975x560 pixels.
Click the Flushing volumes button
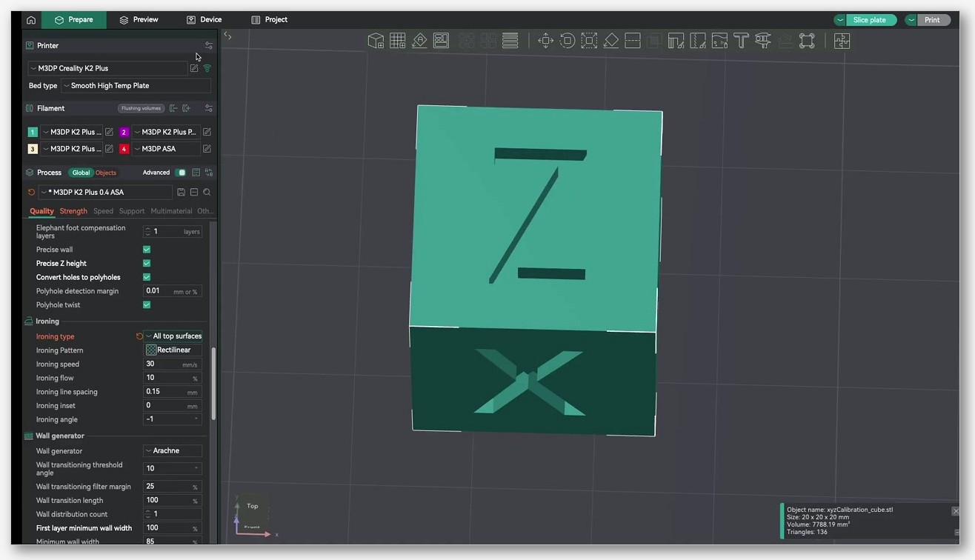(141, 108)
